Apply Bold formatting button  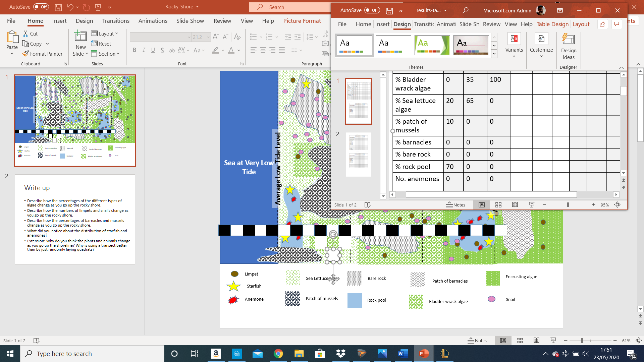[x=135, y=50]
